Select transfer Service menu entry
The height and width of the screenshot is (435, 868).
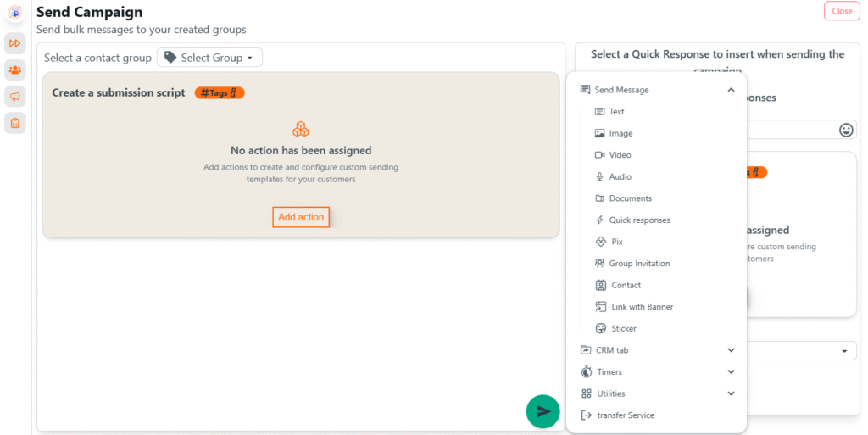tap(625, 415)
